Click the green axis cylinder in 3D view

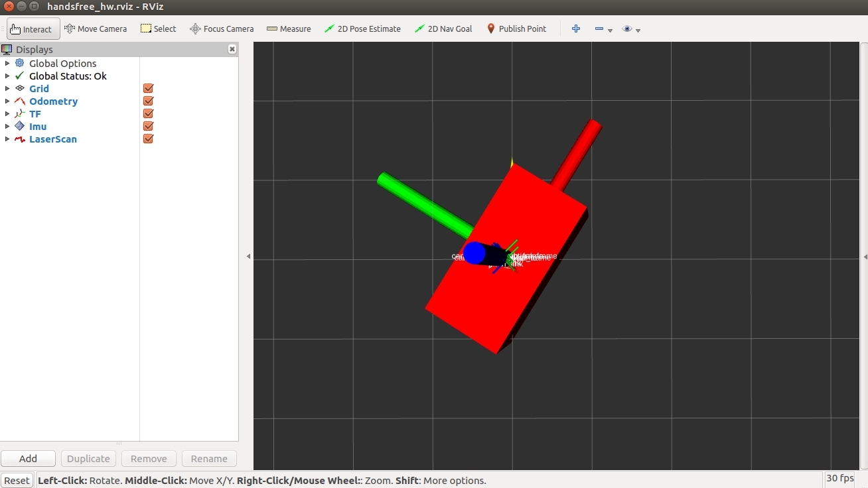[425, 206]
